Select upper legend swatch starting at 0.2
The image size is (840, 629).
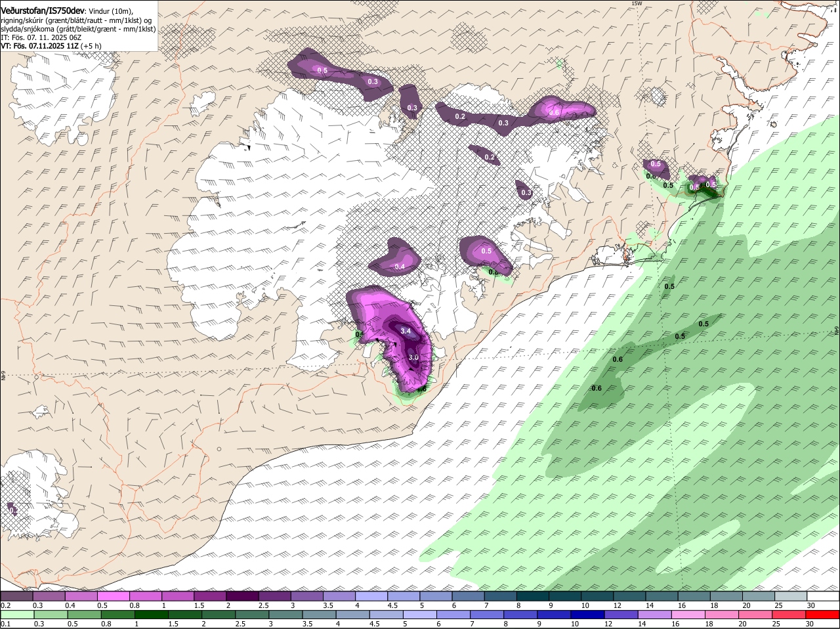(x=16, y=596)
